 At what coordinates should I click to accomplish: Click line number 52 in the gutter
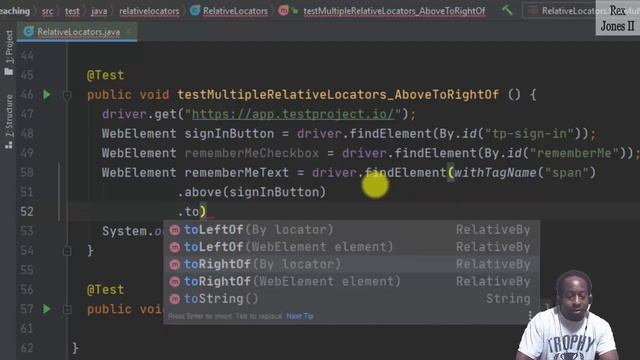(27, 211)
